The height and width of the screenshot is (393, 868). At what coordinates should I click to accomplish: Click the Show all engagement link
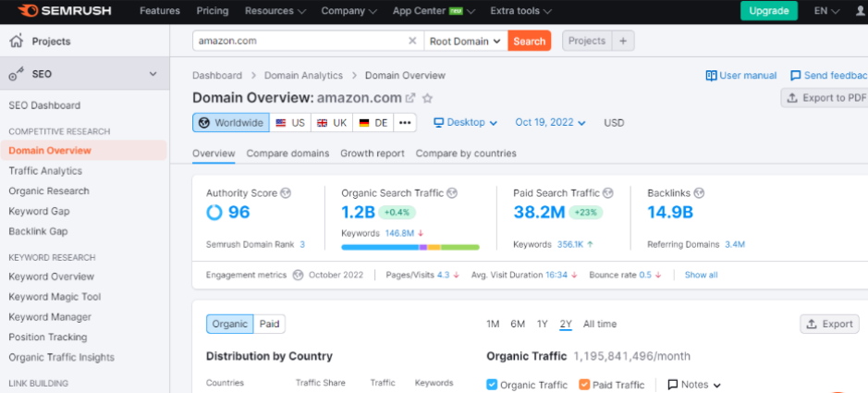[x=701, y=275]
